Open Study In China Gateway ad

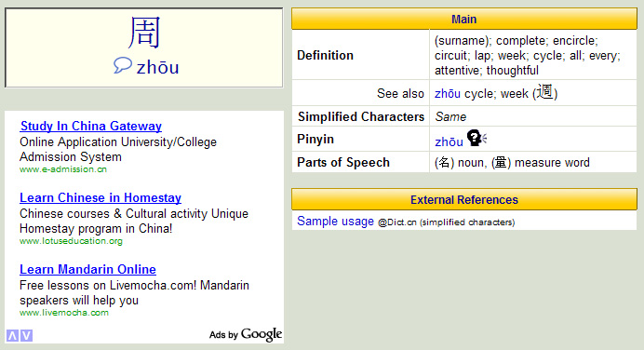click(x=91, y=126)
